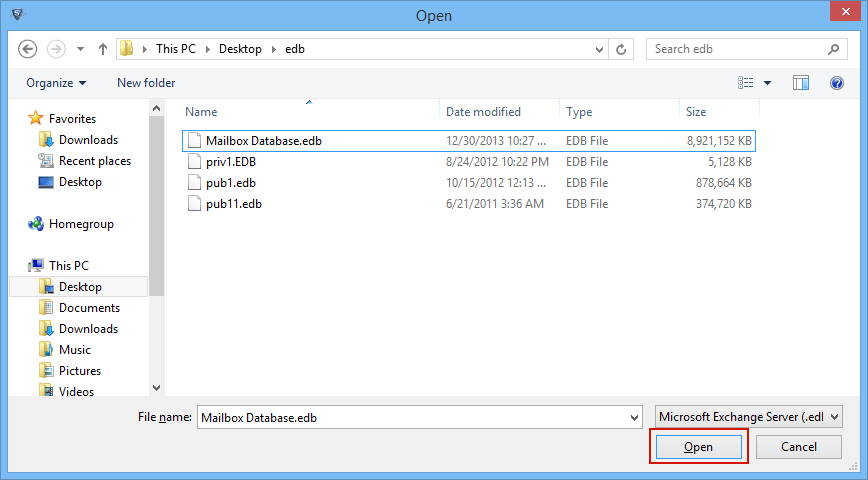
Task: Open the view options dropdown arrow
Action: point(767,83)
